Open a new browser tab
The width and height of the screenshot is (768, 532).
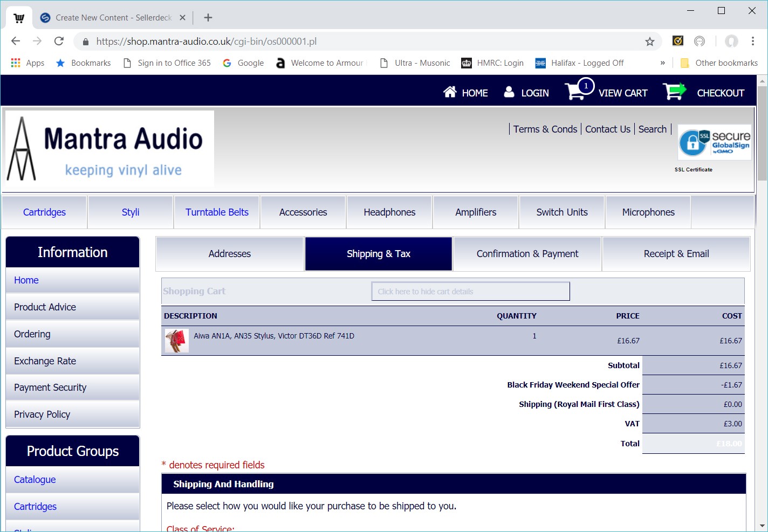[x=208, y=18]
